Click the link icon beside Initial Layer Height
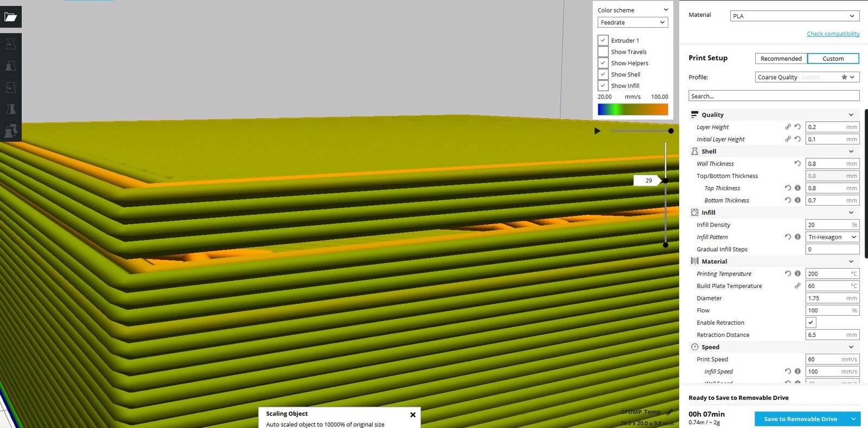 click(788, 139)
